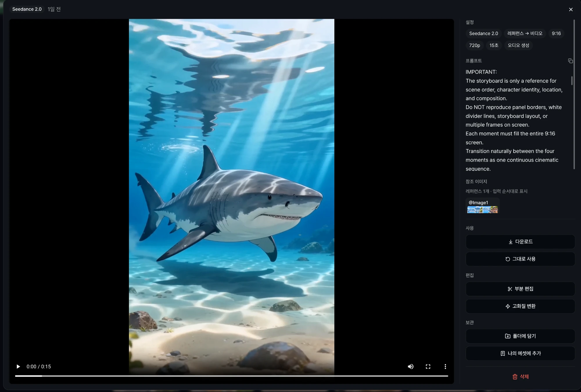Click the prompt panel scrollbar

click(x=572, y=81)
